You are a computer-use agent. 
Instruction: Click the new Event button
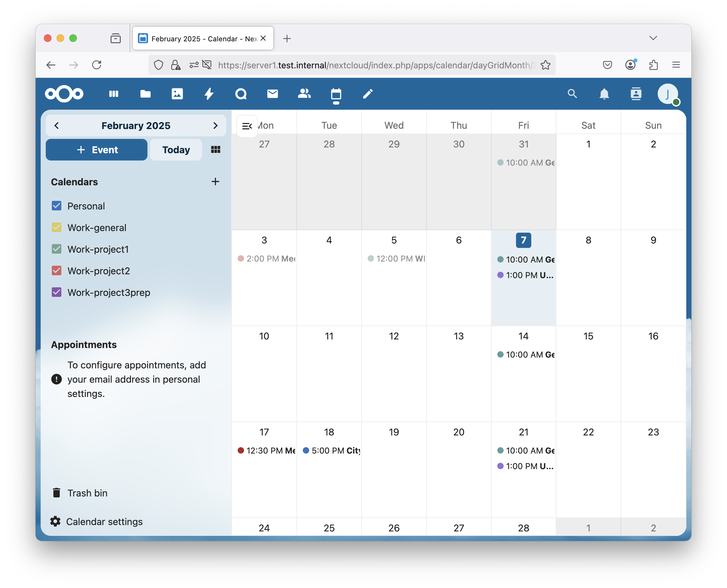(x=97, y=150)
